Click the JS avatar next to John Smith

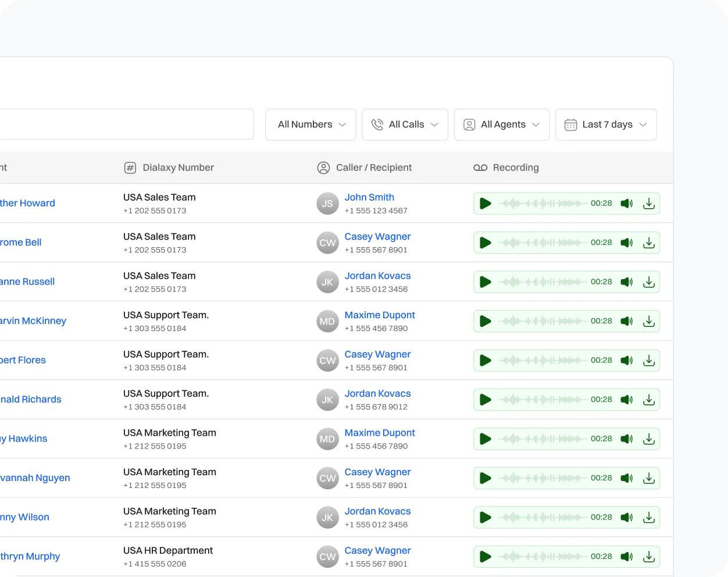pos(327,203)
